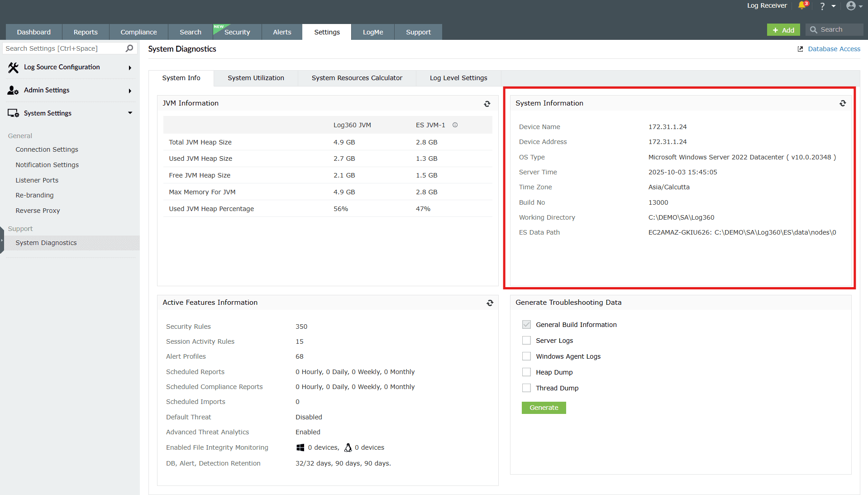Click the Time Zone value Asia/Calcutta
This screenshot has height=495, width=868.
pyautogui.click(x=669, y=187)
